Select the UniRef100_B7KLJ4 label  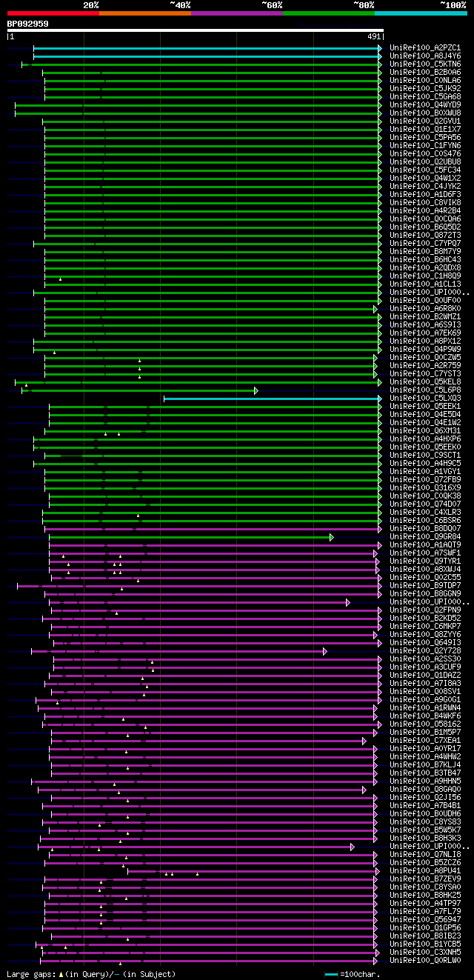[x=425, y=764]
